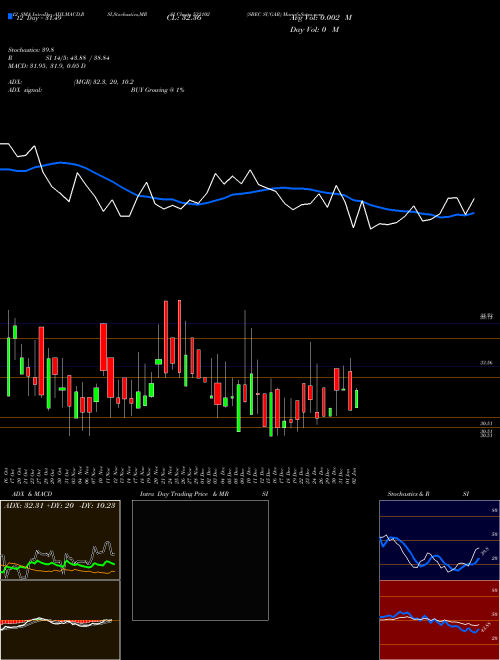The image size is (500, 660).
Task: Click the 39.8 value on the stochastics line
Action: coord(484,551)
